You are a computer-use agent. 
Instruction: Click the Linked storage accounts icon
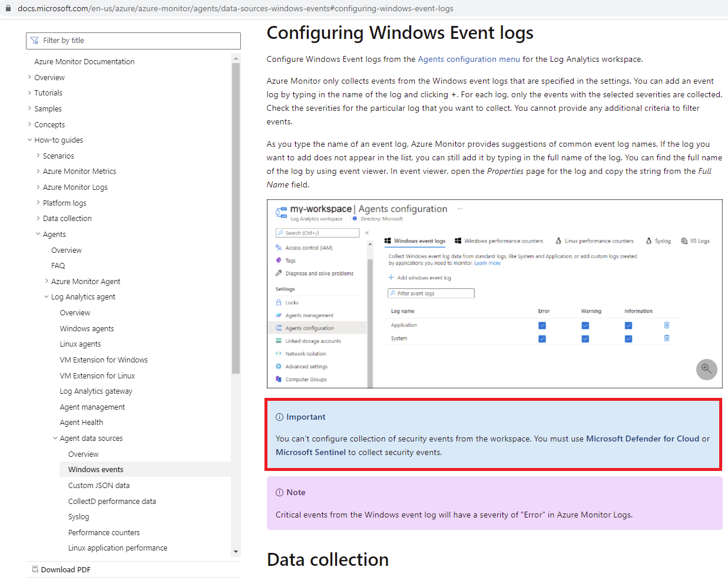coord(279,341)
